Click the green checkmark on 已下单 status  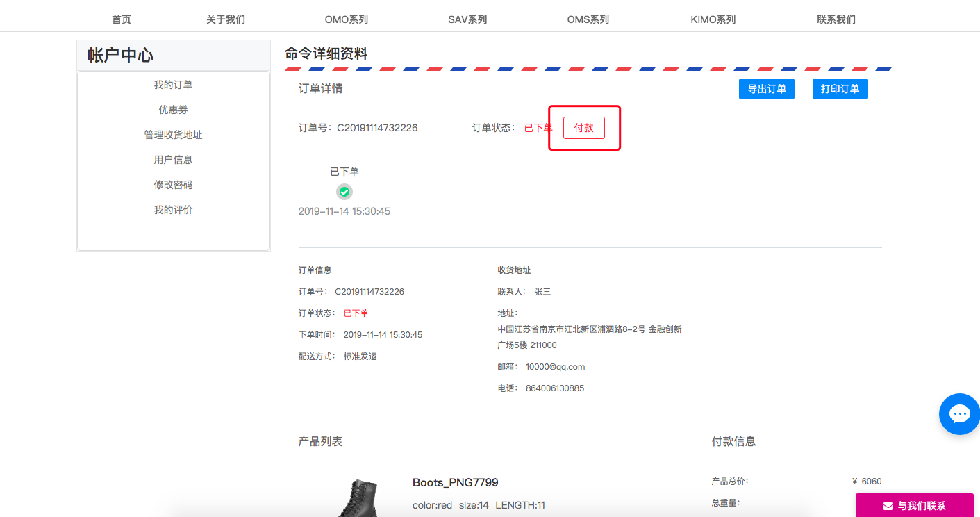(344, 192)
